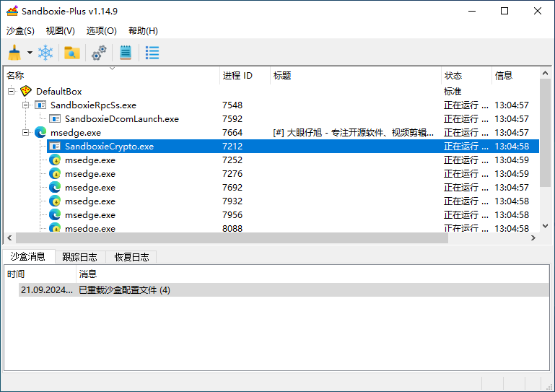Screen dimensions: 555x392
Task: Sort by the 状态 column header
Action: (x=466, y=75)
